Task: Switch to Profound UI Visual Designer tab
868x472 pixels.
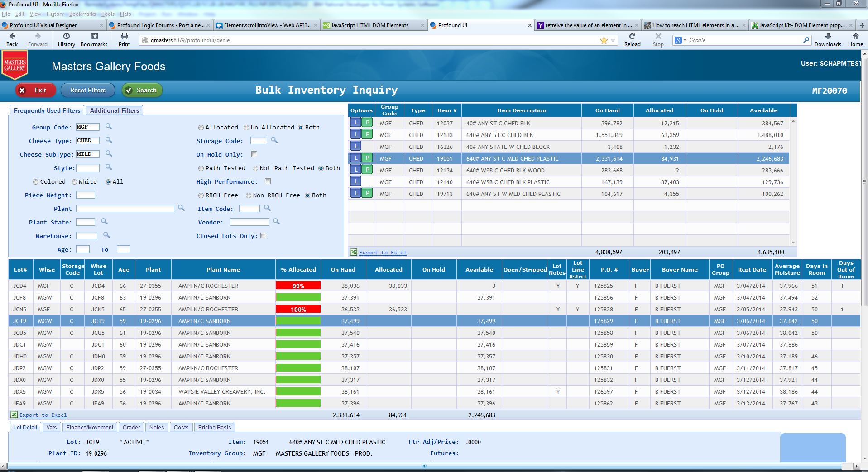Action: coord(53,25)
